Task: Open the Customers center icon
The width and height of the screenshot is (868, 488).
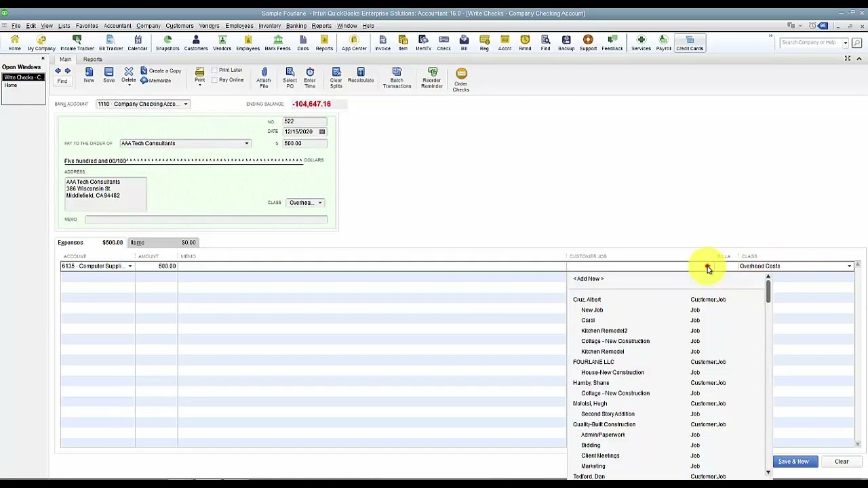Action: tap(196, 43)
